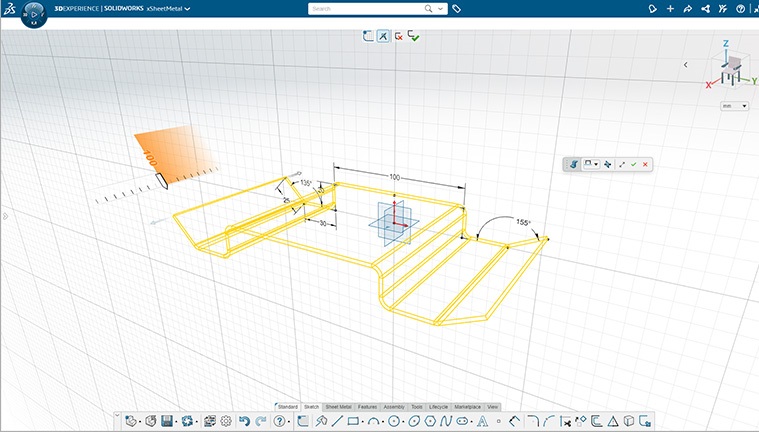Toggle the highlighted sketch view mode icon

coord(384,36)
